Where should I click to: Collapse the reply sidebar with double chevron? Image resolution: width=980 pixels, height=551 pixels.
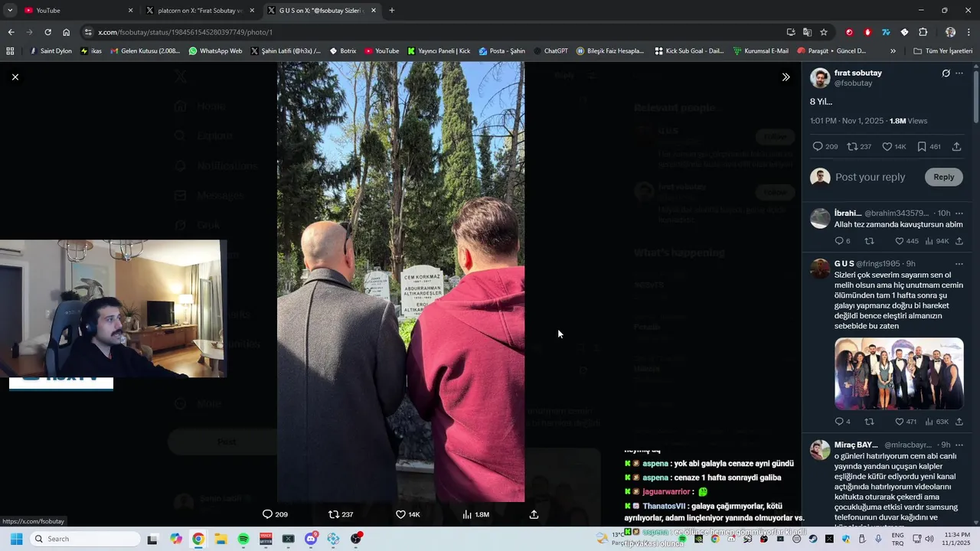(x=786, y=77)
